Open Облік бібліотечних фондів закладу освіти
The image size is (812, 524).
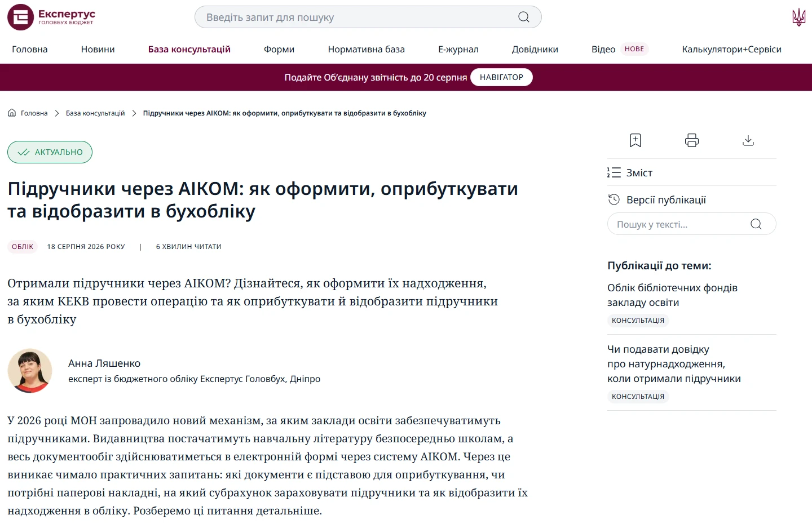click(672, 295)
